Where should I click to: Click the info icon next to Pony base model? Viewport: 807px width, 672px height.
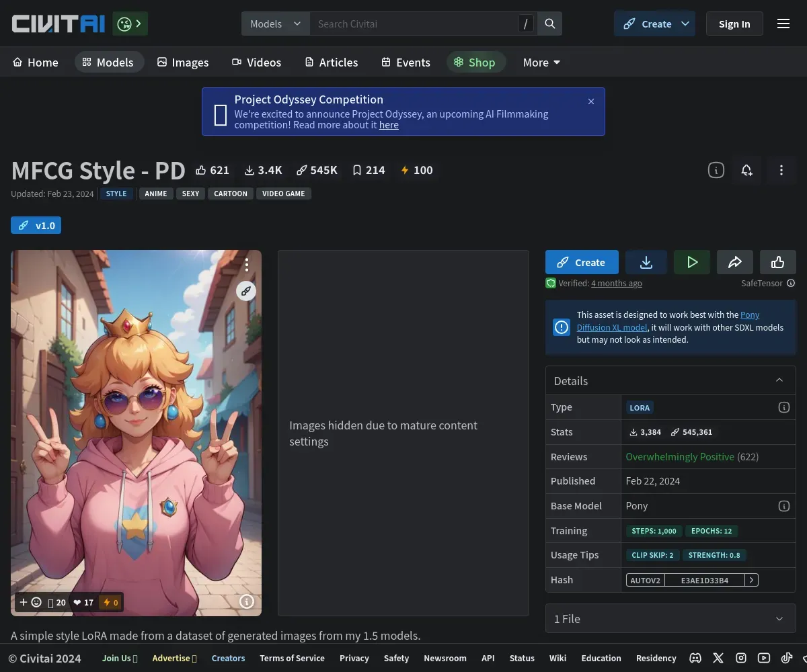783,506
